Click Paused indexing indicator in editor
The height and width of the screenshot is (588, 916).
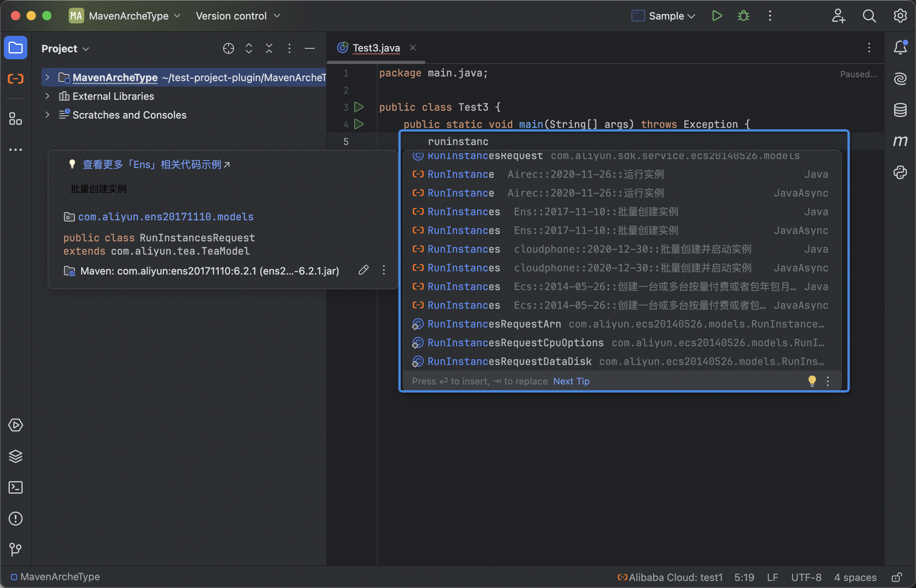pyautogui.click(x=858, y=74)
